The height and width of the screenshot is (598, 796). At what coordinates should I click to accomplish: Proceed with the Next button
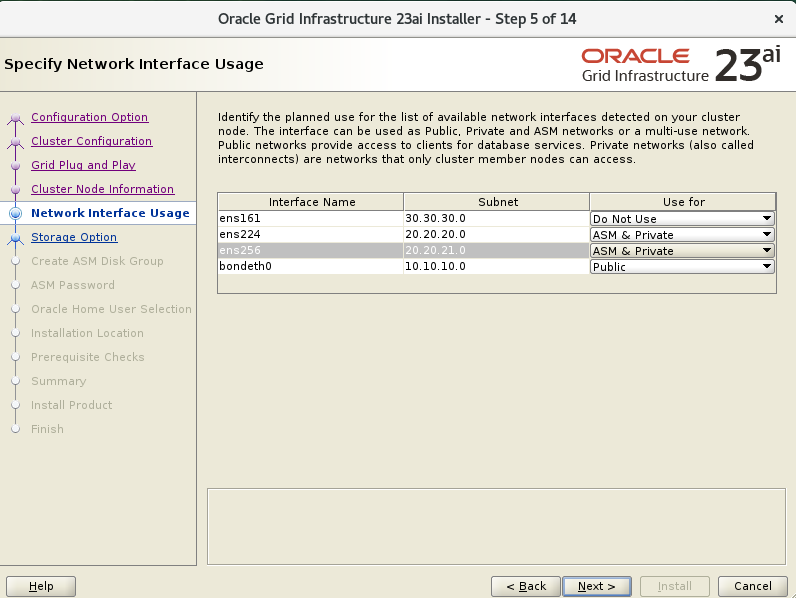coord(597,586)
